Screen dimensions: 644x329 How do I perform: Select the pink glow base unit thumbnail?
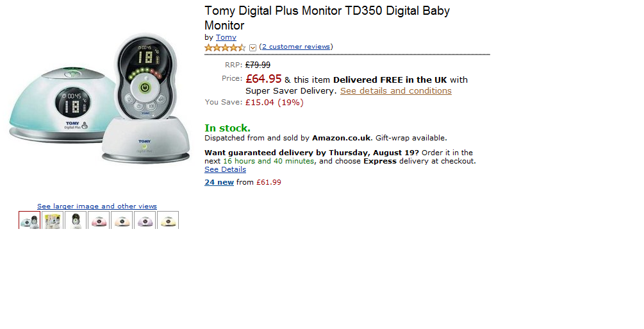click(99, 221)
